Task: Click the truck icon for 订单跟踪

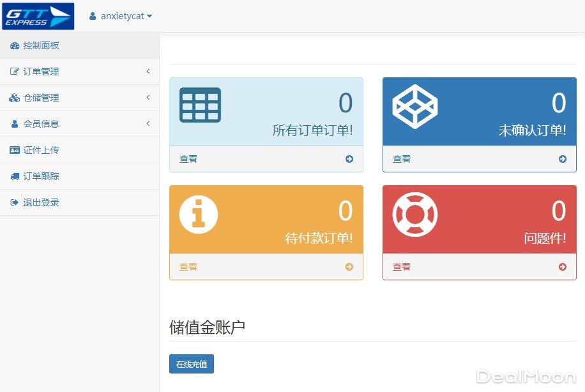Action: coord(15,176)
